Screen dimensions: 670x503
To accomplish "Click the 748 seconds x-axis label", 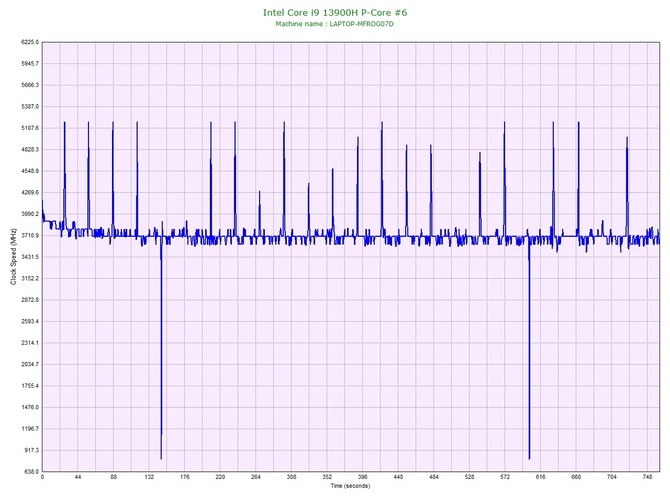I will pyautogui.click(x=647, y=477).
